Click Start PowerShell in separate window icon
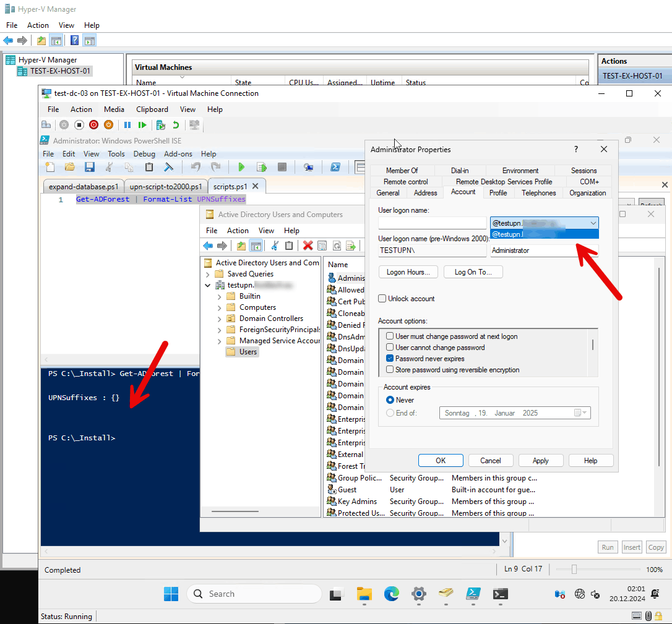Viewport: 672px width, 624px height. pos(335,167)
